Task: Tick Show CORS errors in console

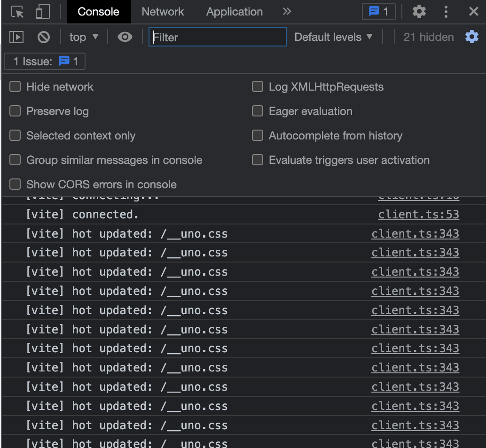Action: point(16,185)
